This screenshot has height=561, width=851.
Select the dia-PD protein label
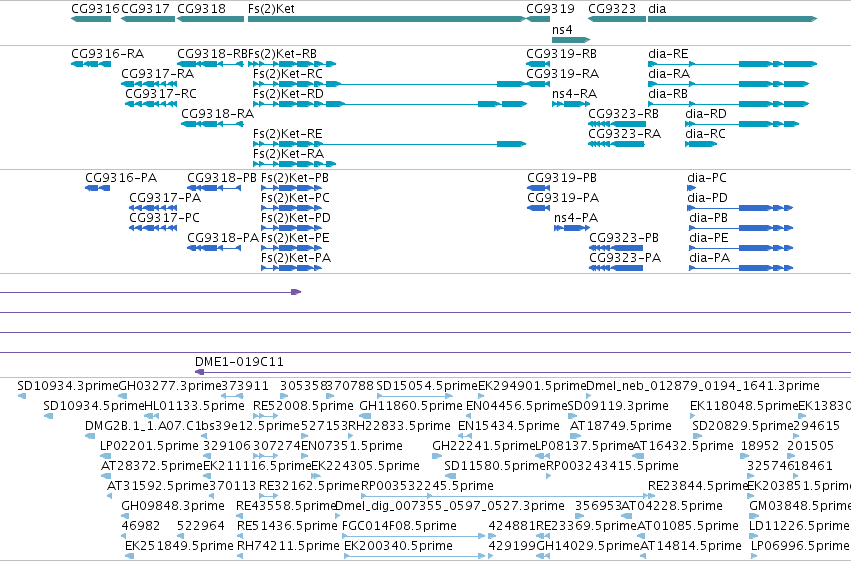click(707, 198)
